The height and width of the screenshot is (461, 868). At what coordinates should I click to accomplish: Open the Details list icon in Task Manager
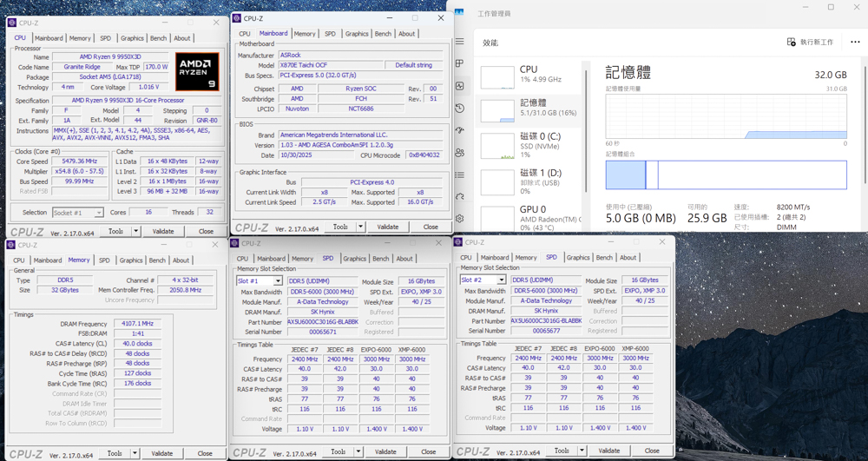click(x=460, y=175)
